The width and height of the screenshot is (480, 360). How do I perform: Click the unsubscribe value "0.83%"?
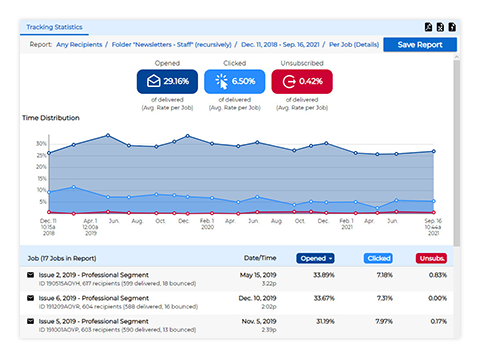[438, 275]
